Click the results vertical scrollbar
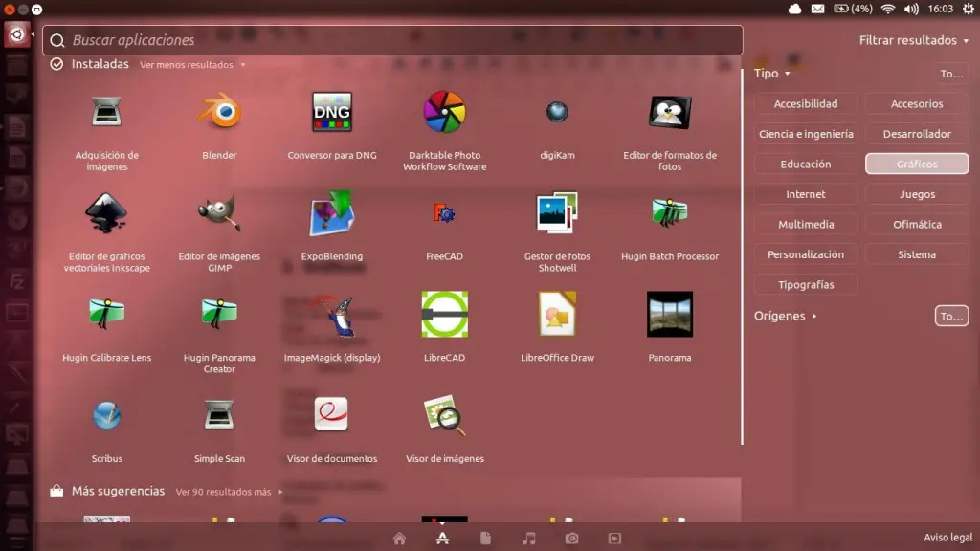 (x=742, y=256)
